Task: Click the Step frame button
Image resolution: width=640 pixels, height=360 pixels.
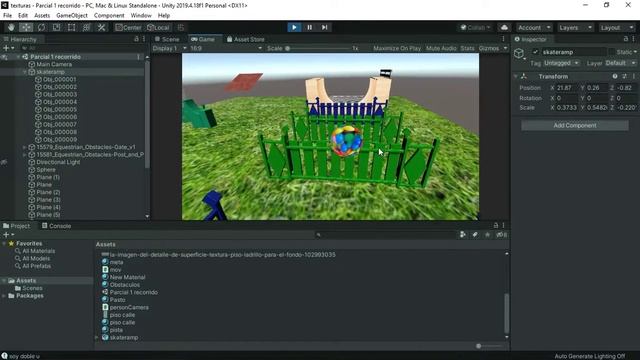Action: click(x=324, y=27)
